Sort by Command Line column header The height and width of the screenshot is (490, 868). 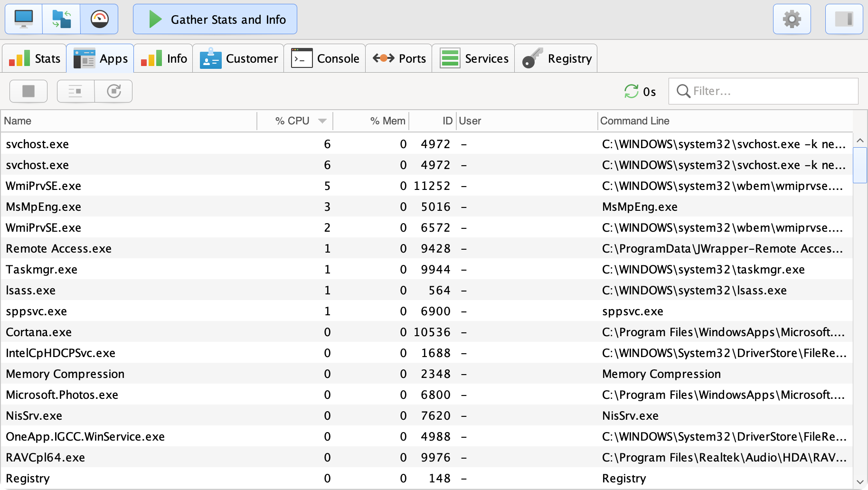[725, 121]
